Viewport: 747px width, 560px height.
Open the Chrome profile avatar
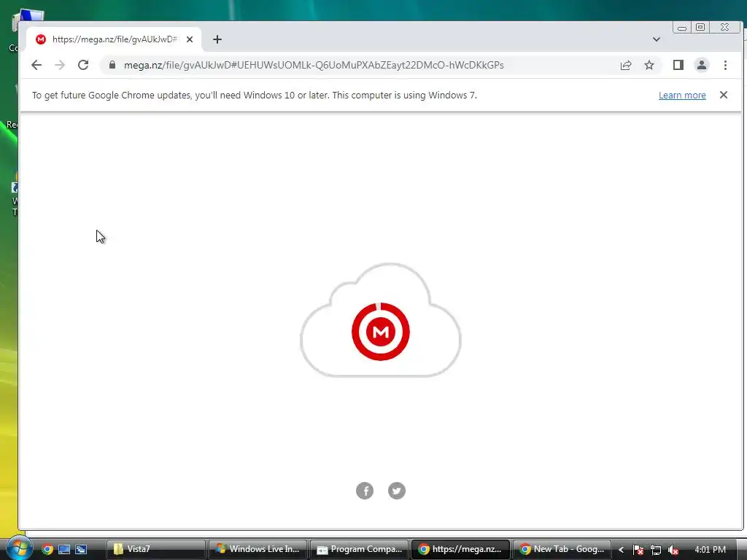coord(701,65)
